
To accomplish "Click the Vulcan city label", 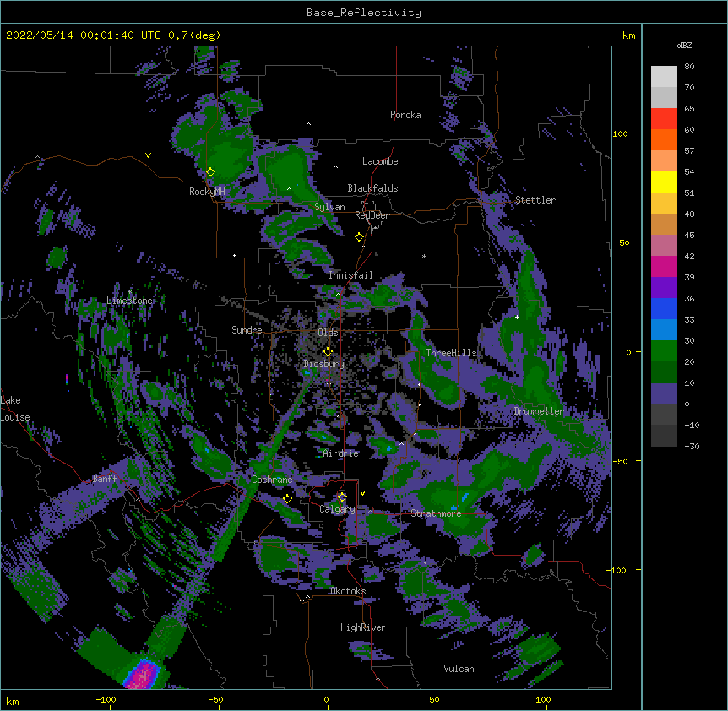I will click(x=459, y=669).
